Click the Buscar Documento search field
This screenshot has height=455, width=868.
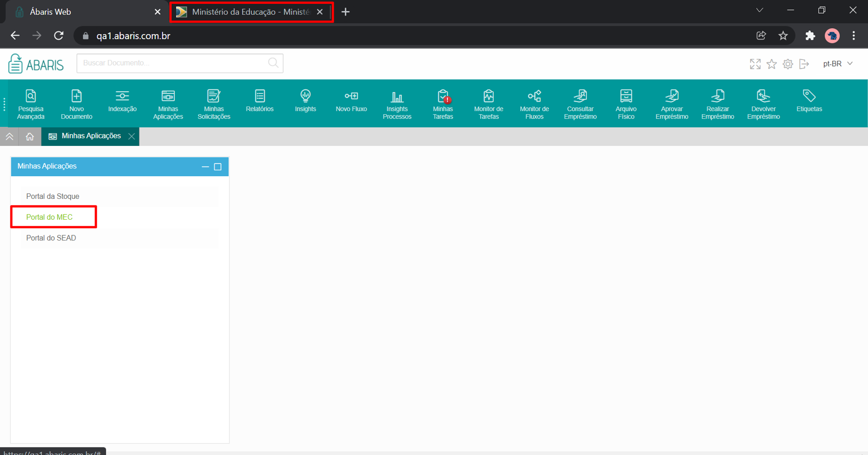180,63
